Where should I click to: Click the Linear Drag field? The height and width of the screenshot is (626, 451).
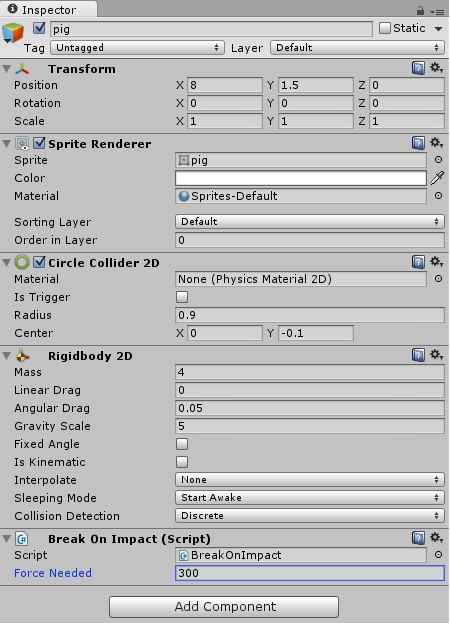click(310, 390)
